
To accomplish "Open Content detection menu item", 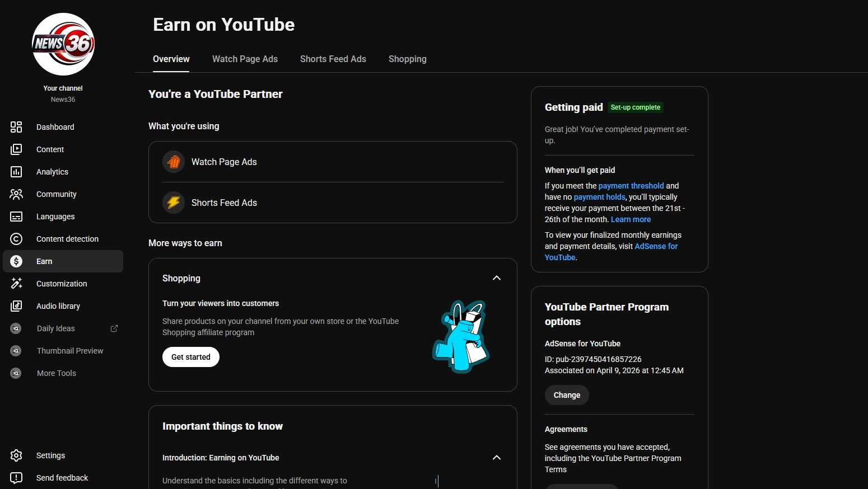I will point(68,239).
